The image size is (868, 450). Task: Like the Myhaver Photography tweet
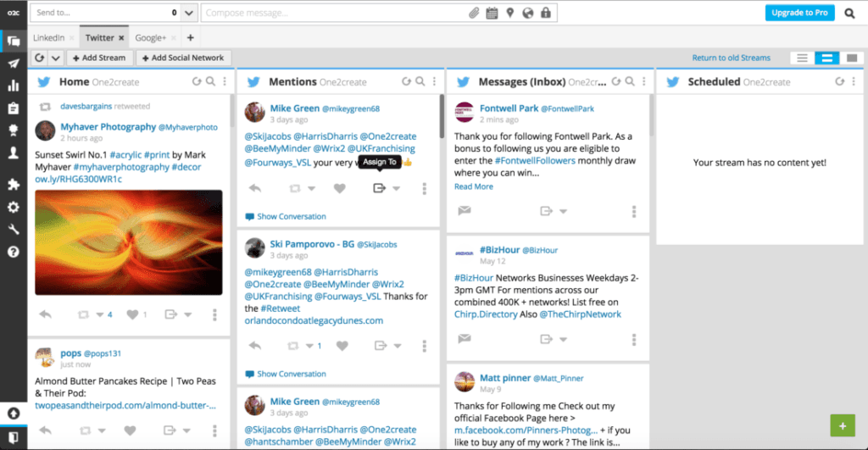[x=132, y=314]
